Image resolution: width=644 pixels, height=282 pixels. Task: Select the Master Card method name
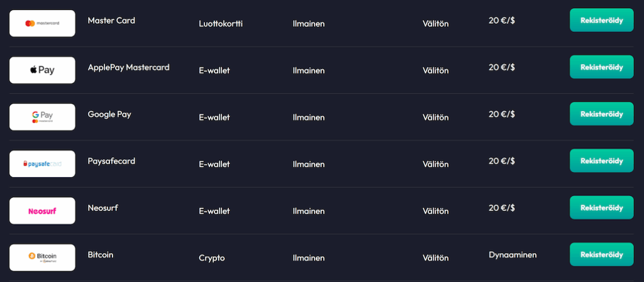(111, 21)
